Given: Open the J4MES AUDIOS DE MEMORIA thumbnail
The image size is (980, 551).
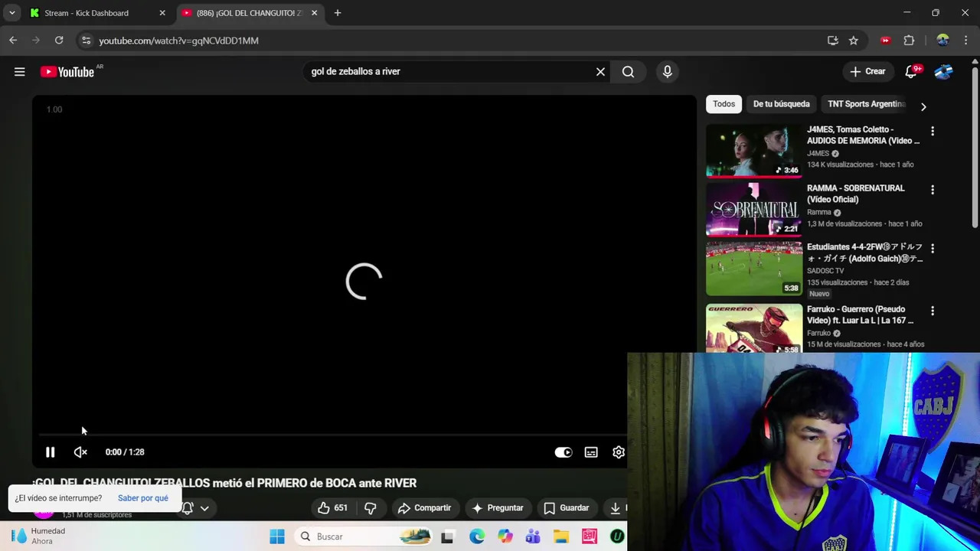Looking at the screenshot, I should [x=754, y=151].
